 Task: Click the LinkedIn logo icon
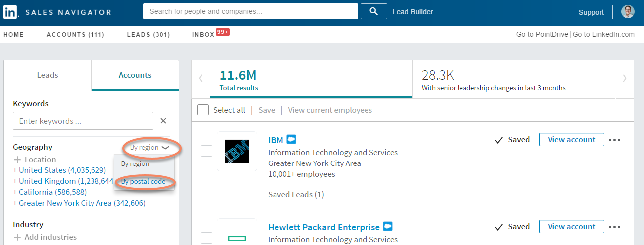[x=10, y=12]
